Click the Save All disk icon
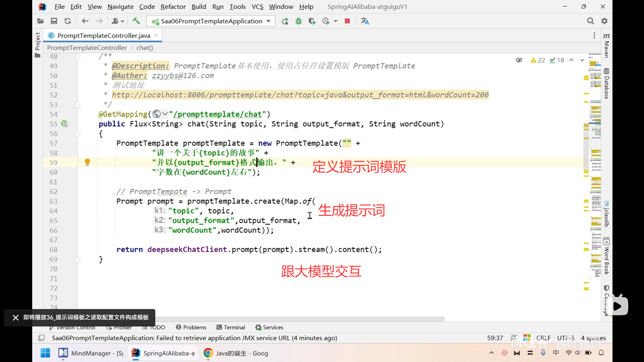The image size is (644, 362). pyautogui.click(x=54, y=21)
